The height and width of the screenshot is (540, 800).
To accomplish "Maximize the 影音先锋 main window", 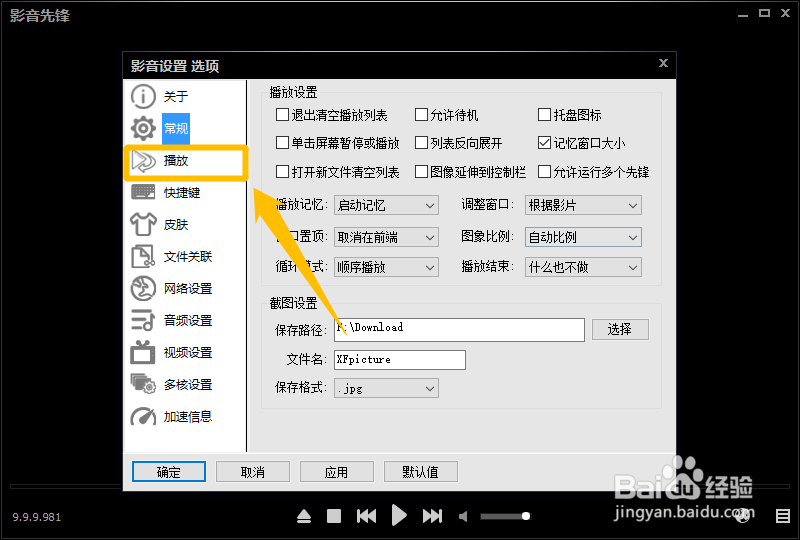I will click(x=764, y=13).
